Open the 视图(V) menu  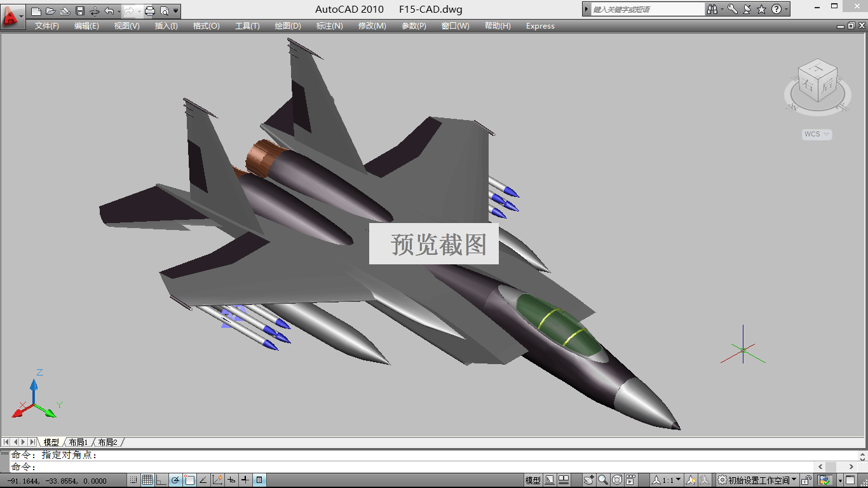pos(126,26)
